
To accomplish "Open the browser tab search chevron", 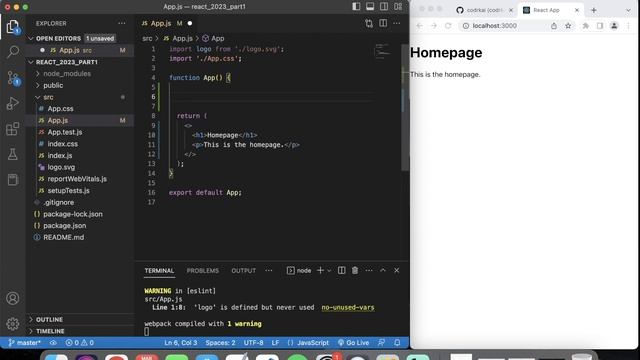I will [x=629, y=10].
